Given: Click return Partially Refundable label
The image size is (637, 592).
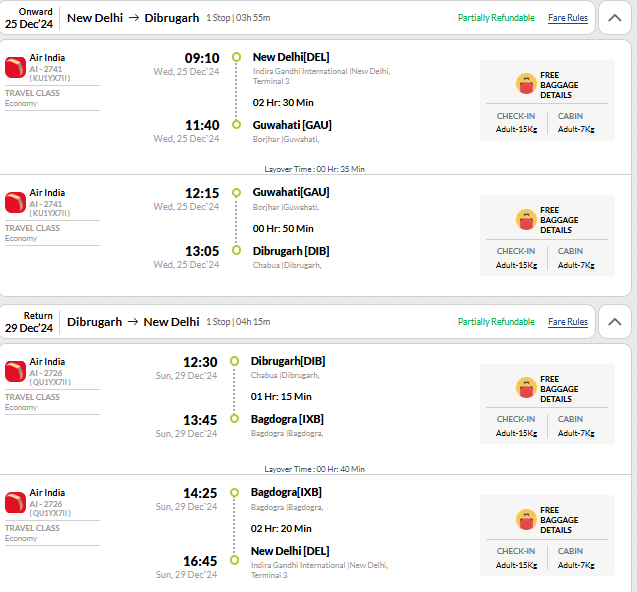Looking at the screenshot, I should click(x=496, y=322).
